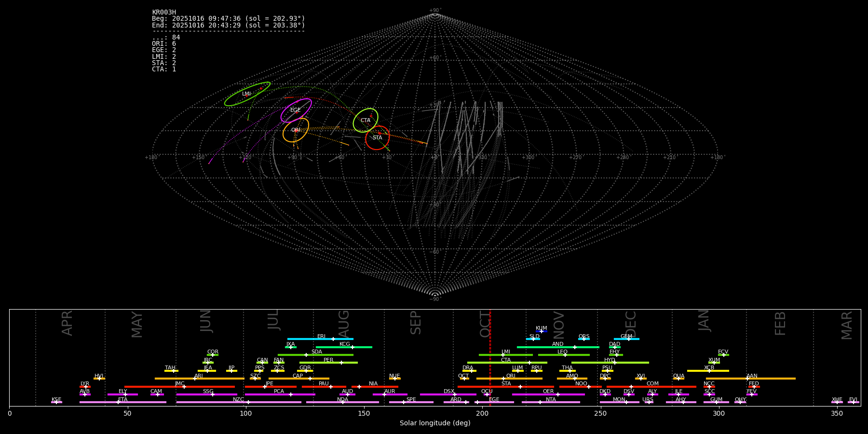Click the OER shower label in timeline
Image resolution: width=868 pixels, height=434 pixels.
[548, 392]
